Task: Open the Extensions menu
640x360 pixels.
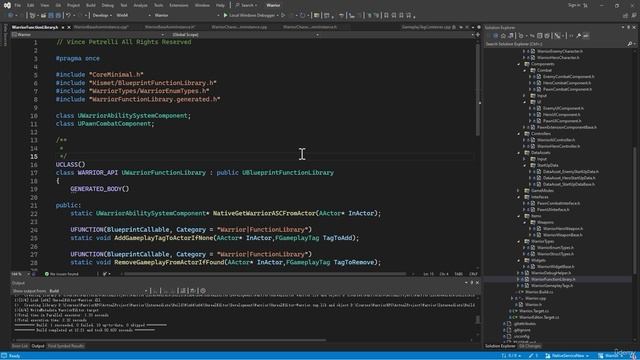Action: (x=179, y=5)
